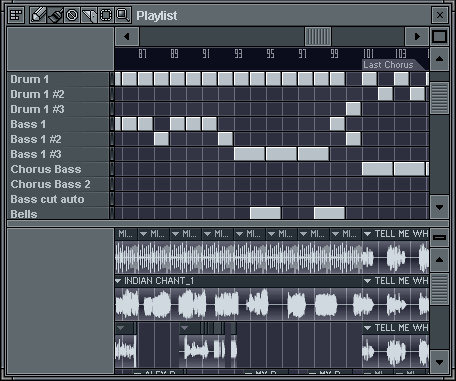456x381 pixels.
Task: Open TELL ME WH clip menu in third audio track
Action: pos(367,328)
